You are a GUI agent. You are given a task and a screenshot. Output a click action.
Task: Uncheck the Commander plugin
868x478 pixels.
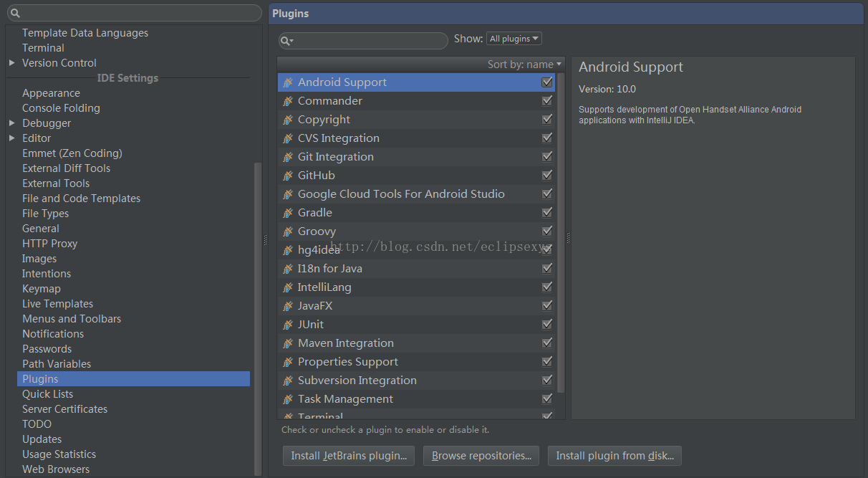[547, 101]
